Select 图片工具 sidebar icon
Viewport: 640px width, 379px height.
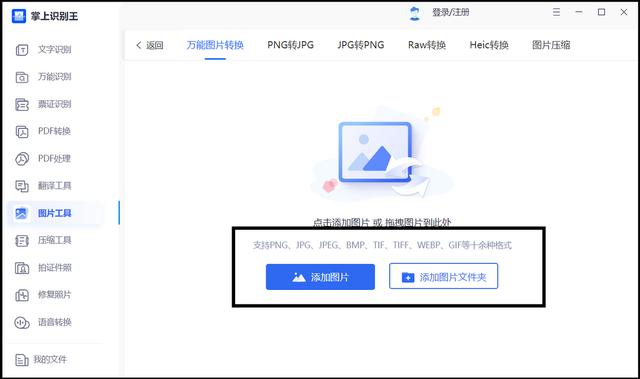tap(21, 213)
